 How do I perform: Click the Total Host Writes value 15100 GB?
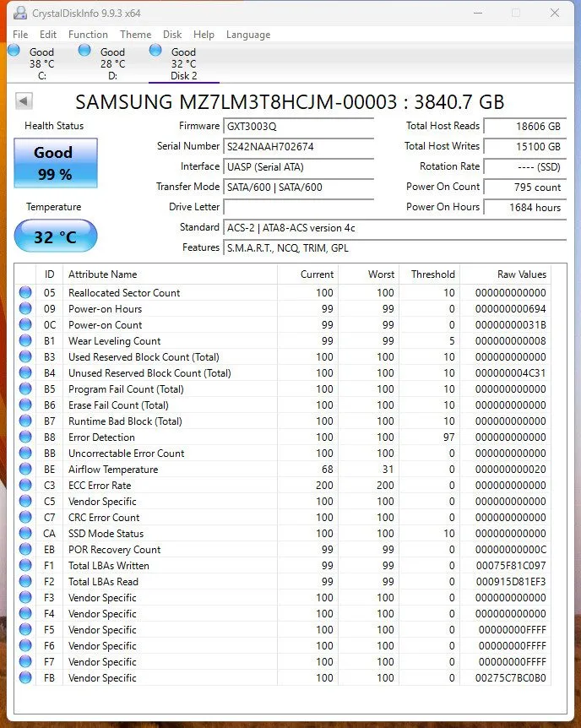tap(524, 147)
